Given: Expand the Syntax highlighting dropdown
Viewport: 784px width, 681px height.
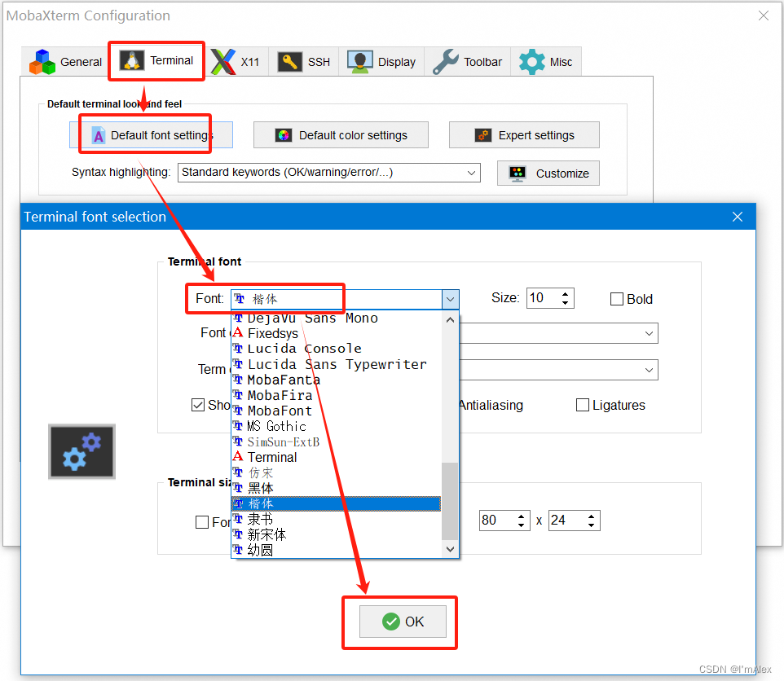Looking at the screenshot, I should click(471, 173).
